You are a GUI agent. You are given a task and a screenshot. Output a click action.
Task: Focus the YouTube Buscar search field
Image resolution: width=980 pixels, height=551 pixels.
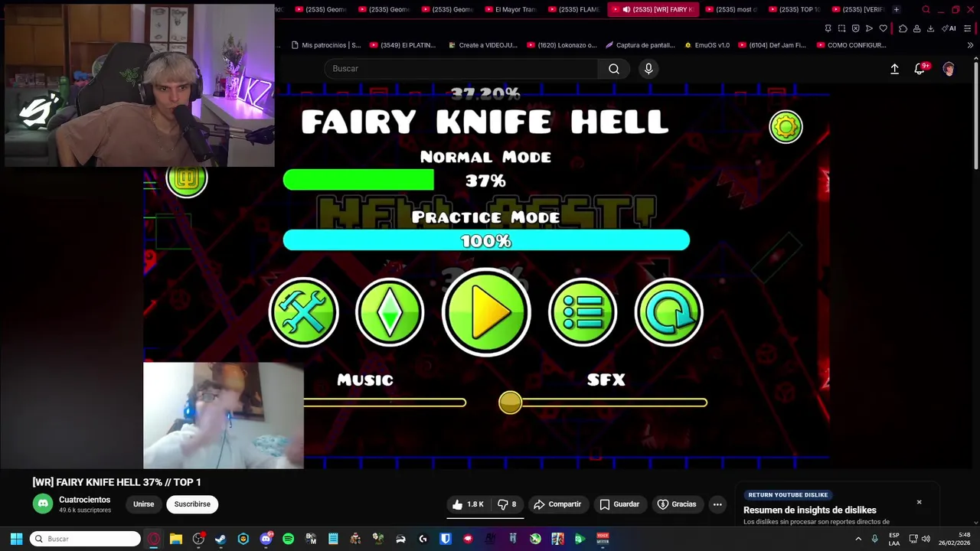pyautogui.click(x=462, y=69)
